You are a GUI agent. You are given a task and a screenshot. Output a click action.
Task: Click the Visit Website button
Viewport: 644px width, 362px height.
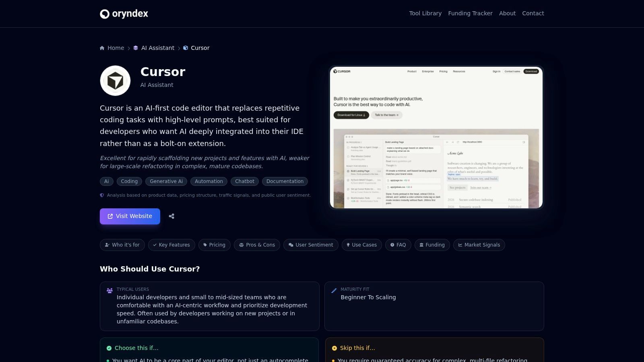pos(130,216)
